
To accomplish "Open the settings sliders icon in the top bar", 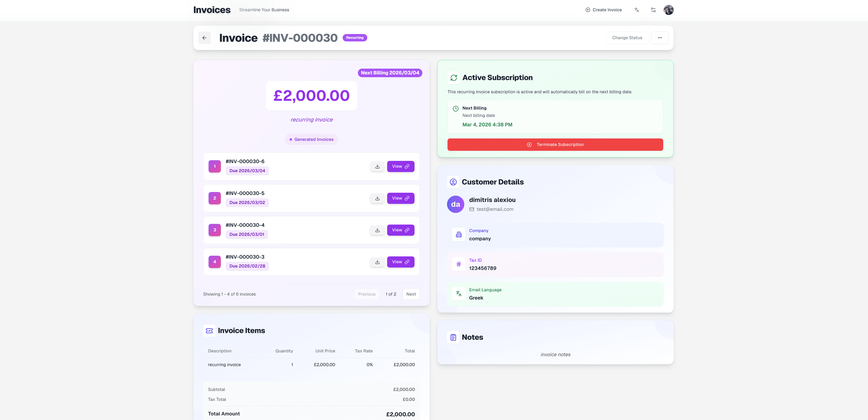I will point(653,10).
